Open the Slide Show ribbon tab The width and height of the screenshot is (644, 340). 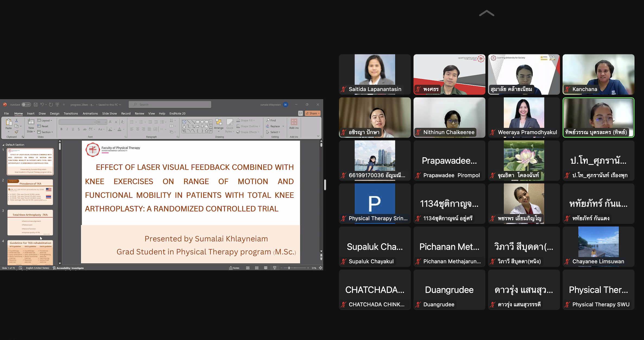109,114
